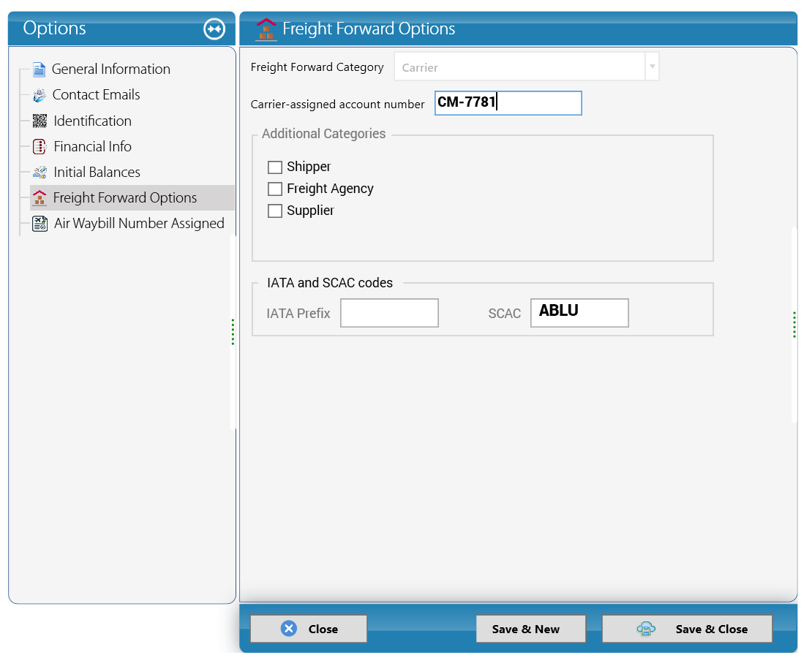
Task: Click the Supplier label text
Action: pos(310,211)
